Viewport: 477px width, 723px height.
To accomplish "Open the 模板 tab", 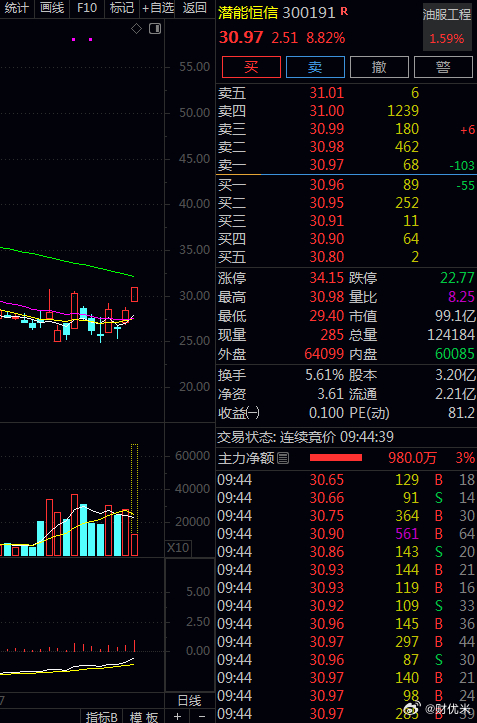I will pyautogui.click(x=143, y=717).
